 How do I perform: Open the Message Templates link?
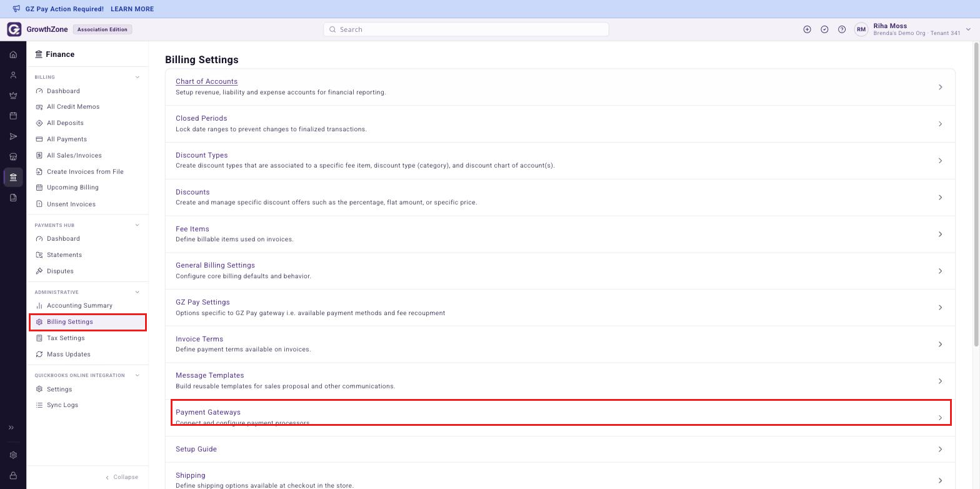(x=210, y=375)
